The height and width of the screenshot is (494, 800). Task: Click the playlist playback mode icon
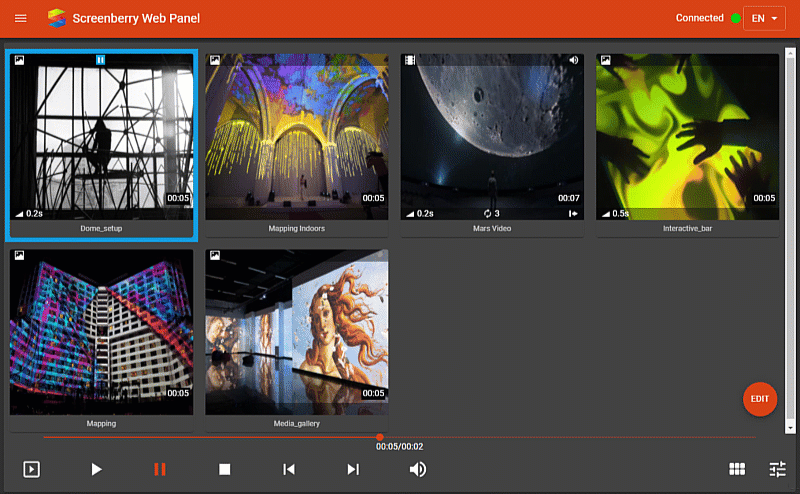tap(32, 469)
